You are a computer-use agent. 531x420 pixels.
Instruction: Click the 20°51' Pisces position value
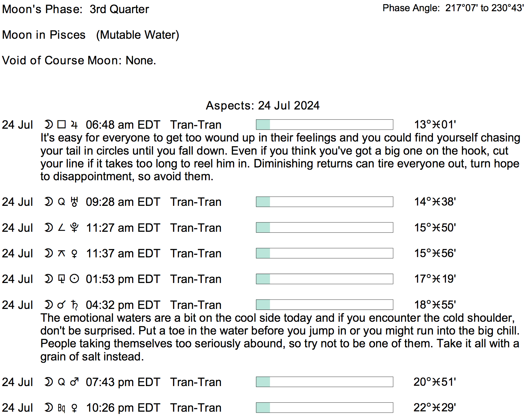[x=435, y=382]
